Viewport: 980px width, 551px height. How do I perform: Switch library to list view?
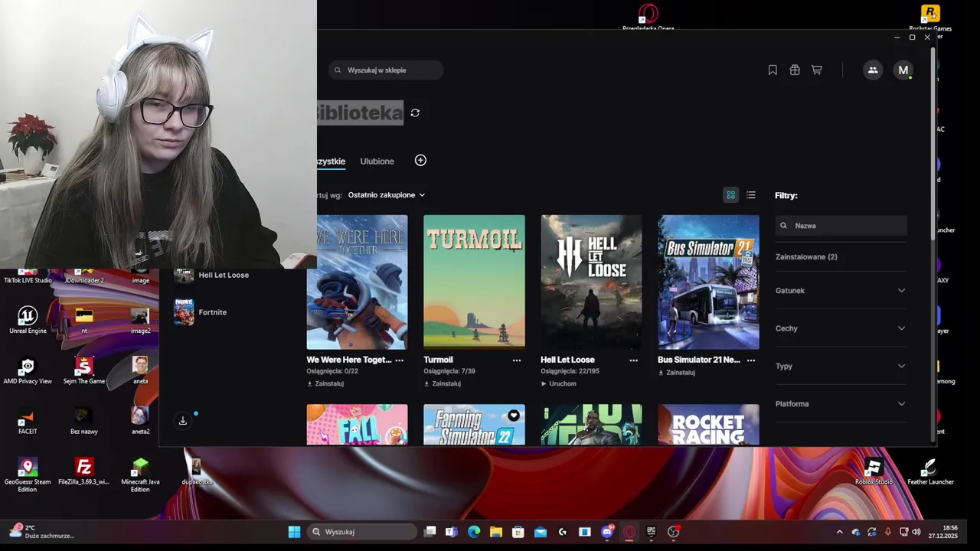[x=751, y=195]
